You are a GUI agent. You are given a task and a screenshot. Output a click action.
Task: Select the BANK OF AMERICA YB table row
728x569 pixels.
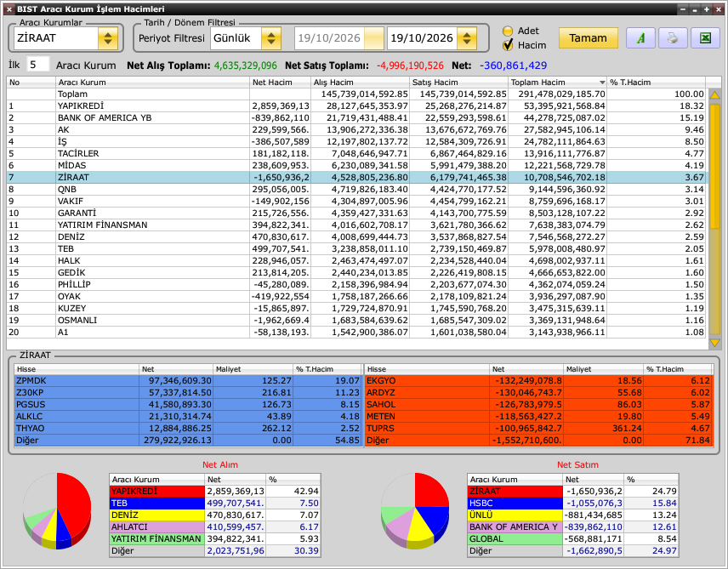pyautogui.click(x=356, y=118)
